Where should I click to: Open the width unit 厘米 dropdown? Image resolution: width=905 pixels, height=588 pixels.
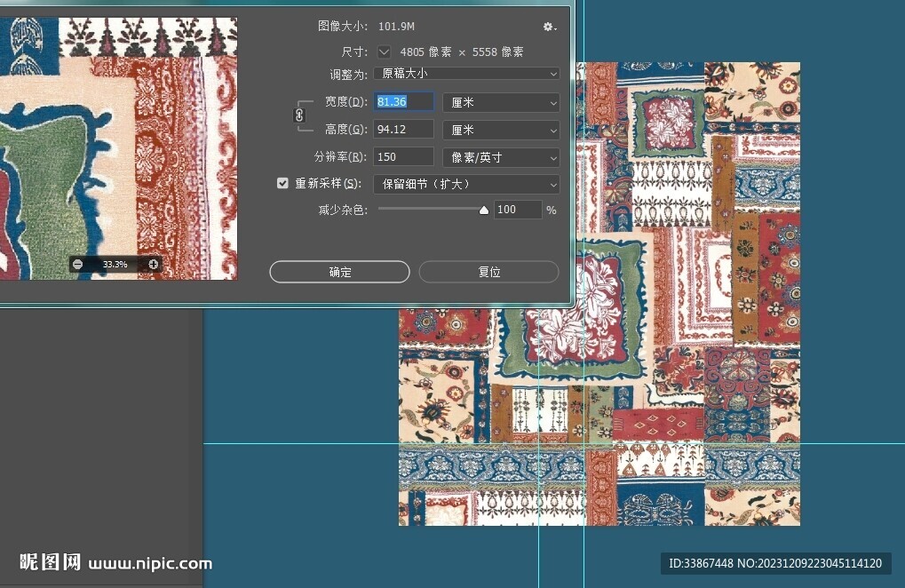click(x=501, y=103)
